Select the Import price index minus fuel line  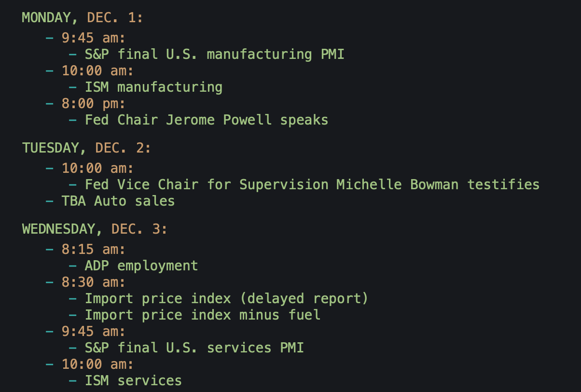(202, 315)
